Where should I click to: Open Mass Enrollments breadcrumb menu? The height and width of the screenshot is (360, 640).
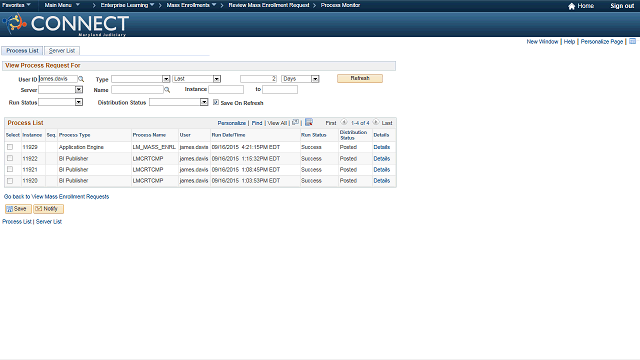point(191,5)
